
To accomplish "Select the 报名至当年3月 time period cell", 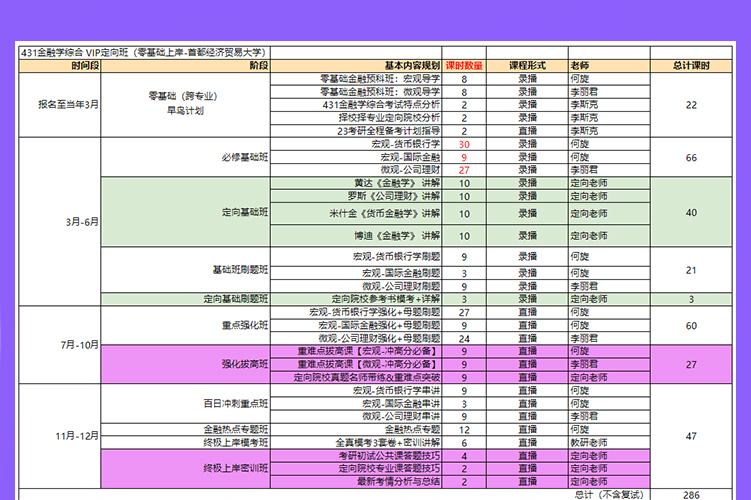I will tap(69, 104).
